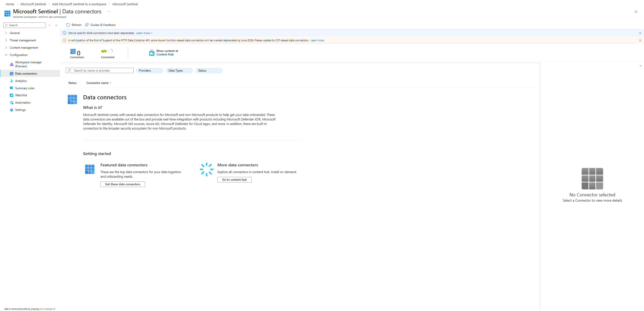Open the Data Types filter dropdown
644x311 pixels.
[x=179, y=71]
